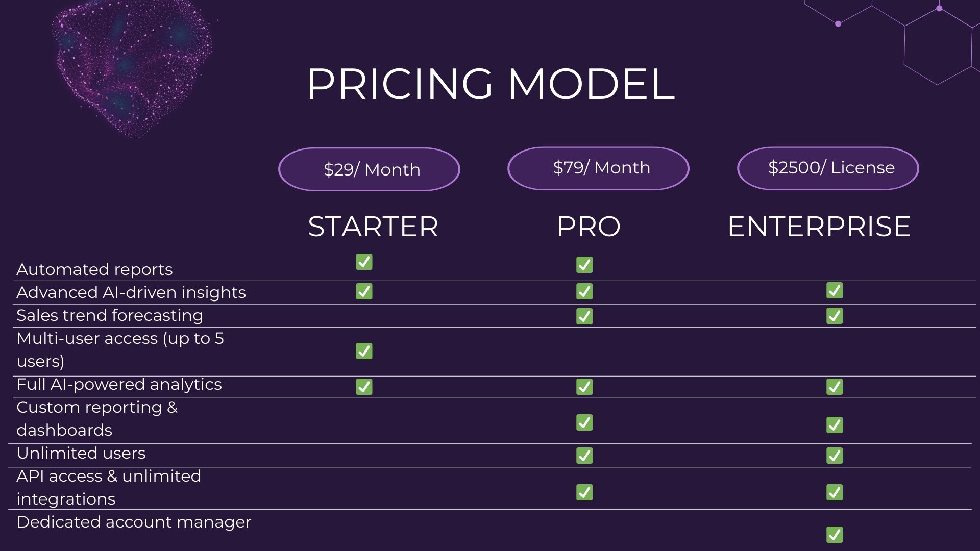Click the Sales trend forecasting feature label
980x551 pixels.
point(110,315)
